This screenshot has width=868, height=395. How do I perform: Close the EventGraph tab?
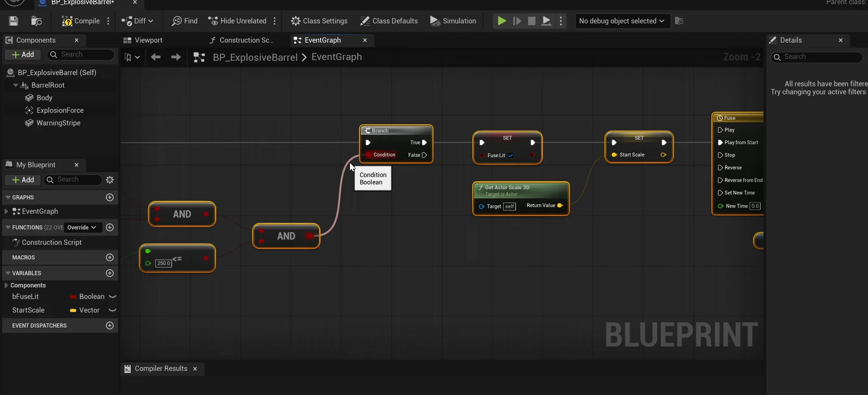(x=365, y=40)
